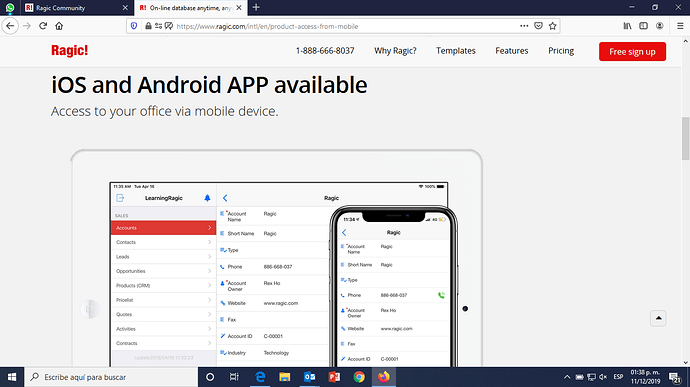Viewport: 690px width, 387px height.
Task: Close the Ragic Community tab
Action: click(125, 7)
